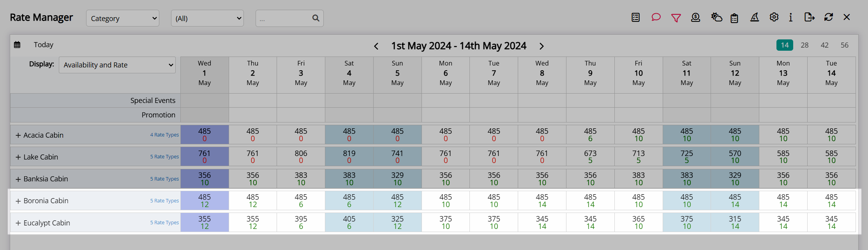Switch to the 28 days view
Image resolution: width=868 pixels, height=250 pixels.
804,45
